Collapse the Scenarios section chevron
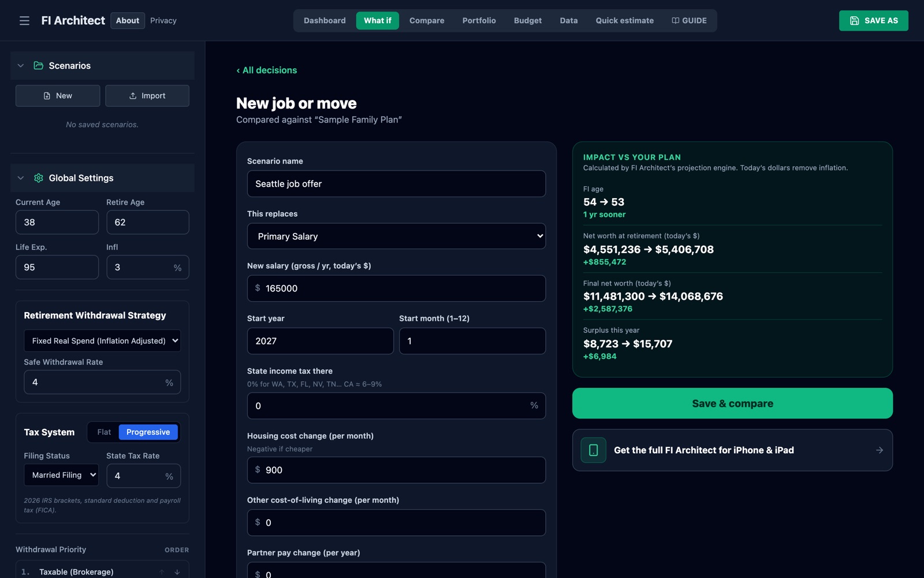 point(21,66)
